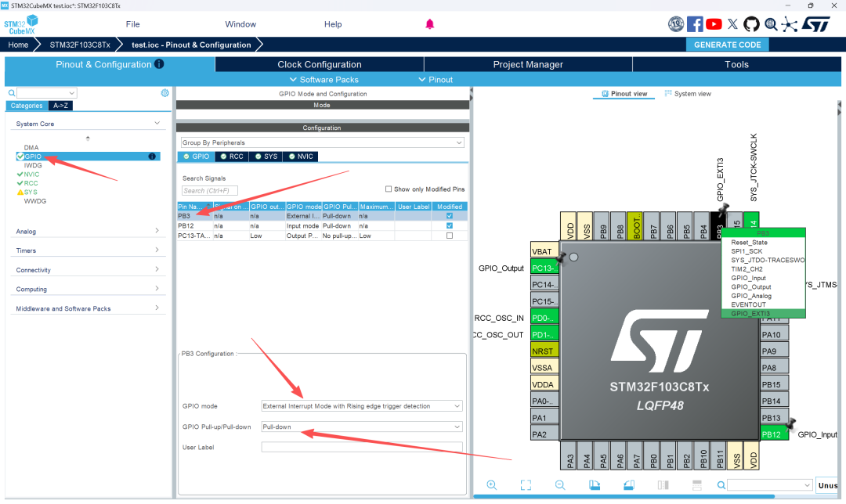This screenshot has height=504, width=846.
Task: Click the info icon beside Pinout & Configuration
Action: [x=159, y=63]
